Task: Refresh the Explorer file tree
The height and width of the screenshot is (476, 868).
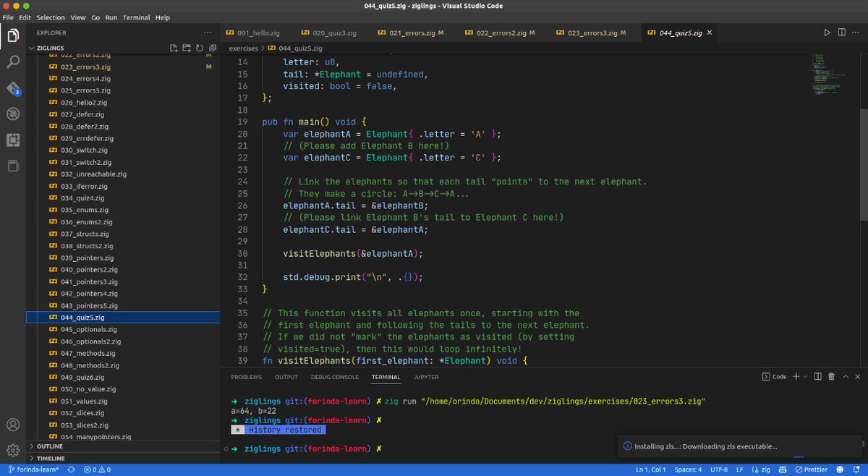Action: [x=199, y=48]
